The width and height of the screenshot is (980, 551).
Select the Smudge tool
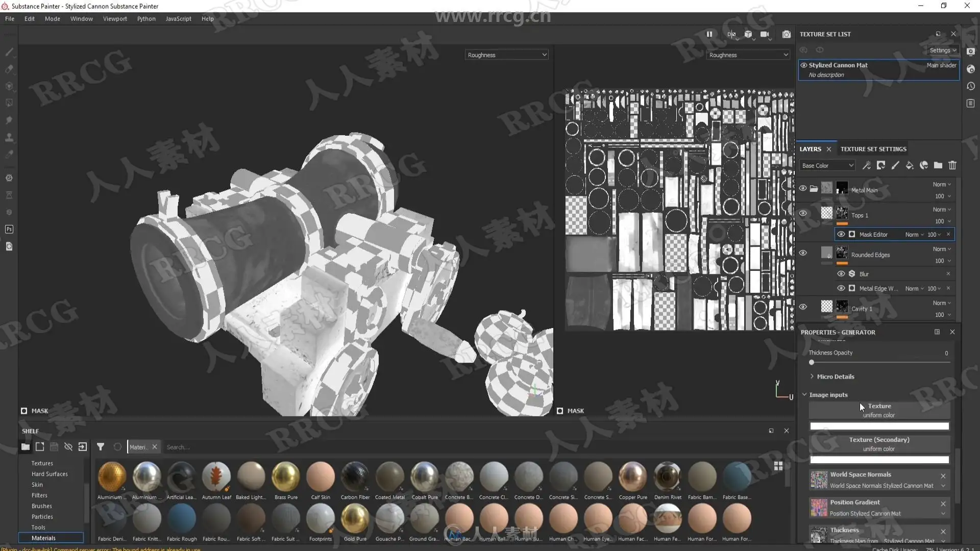point(9,120)
